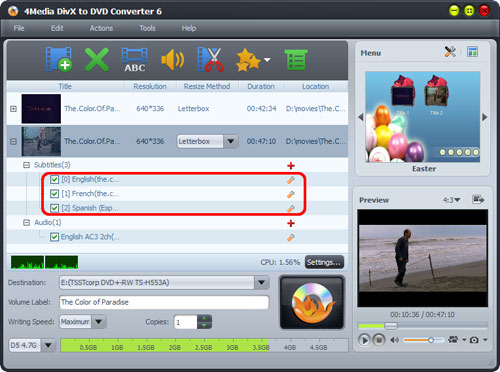Expand the first The.Color.Of.Pa title row

pos(13,109)
